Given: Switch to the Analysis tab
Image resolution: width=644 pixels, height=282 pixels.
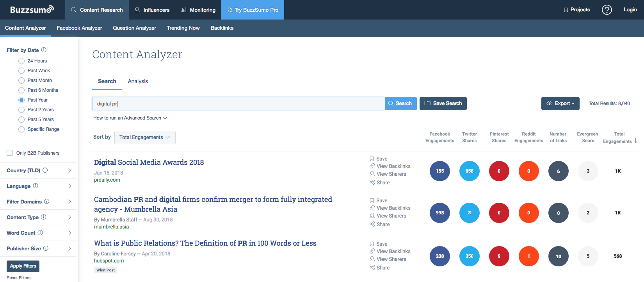Looking at the screenshot, I should pyautogui.click(x=138, y=81).
